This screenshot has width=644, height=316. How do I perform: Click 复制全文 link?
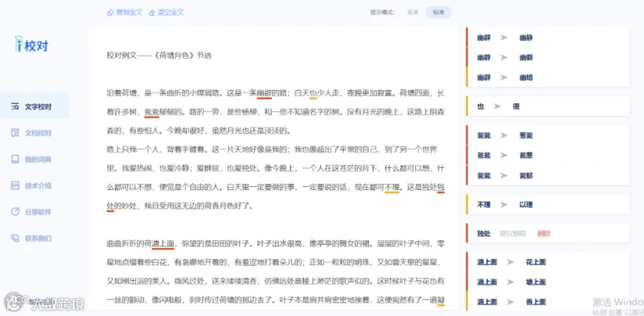click(129, 12)
